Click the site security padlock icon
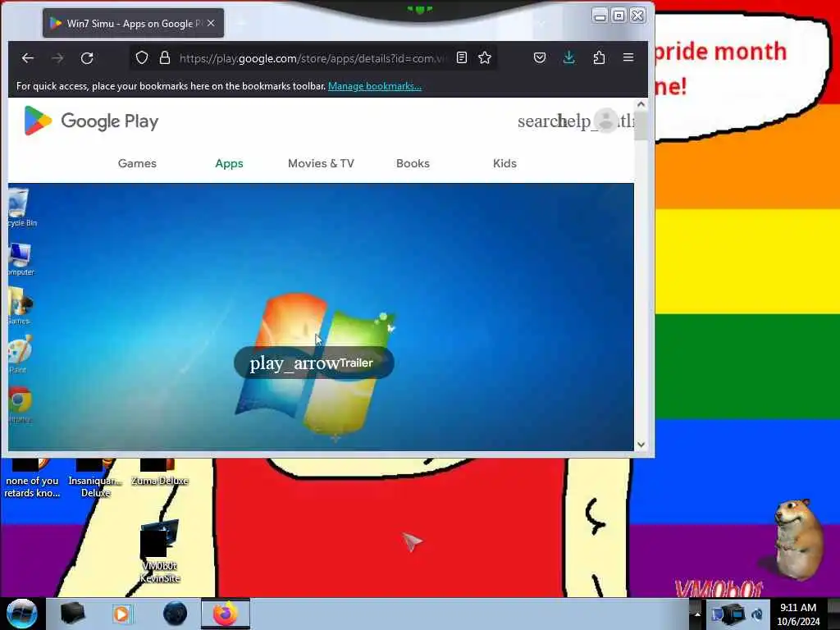This screenshot has width=840, height=630. (x=165, y=58)
